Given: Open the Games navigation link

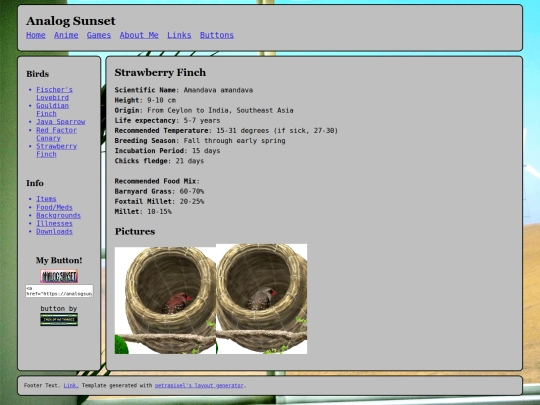Looking at the screenshot, I should (x=99, y=35).
